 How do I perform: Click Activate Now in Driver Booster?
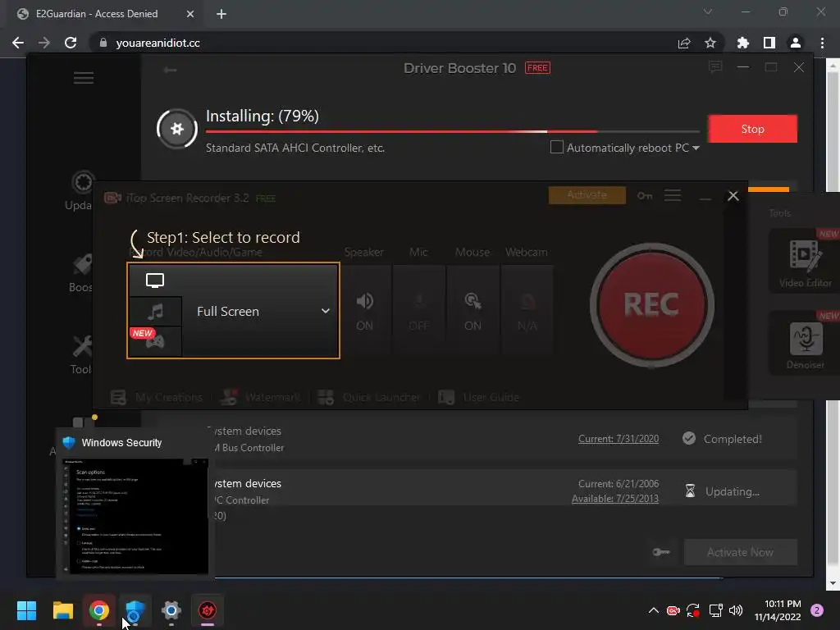(741, 552)
